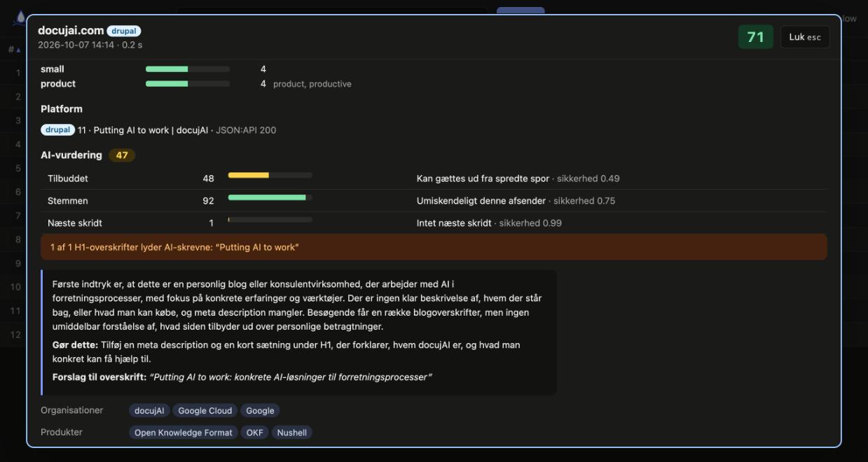Click the Tilbuddet row label
This screenshot has width=868, height=462.
click(68, 178)
